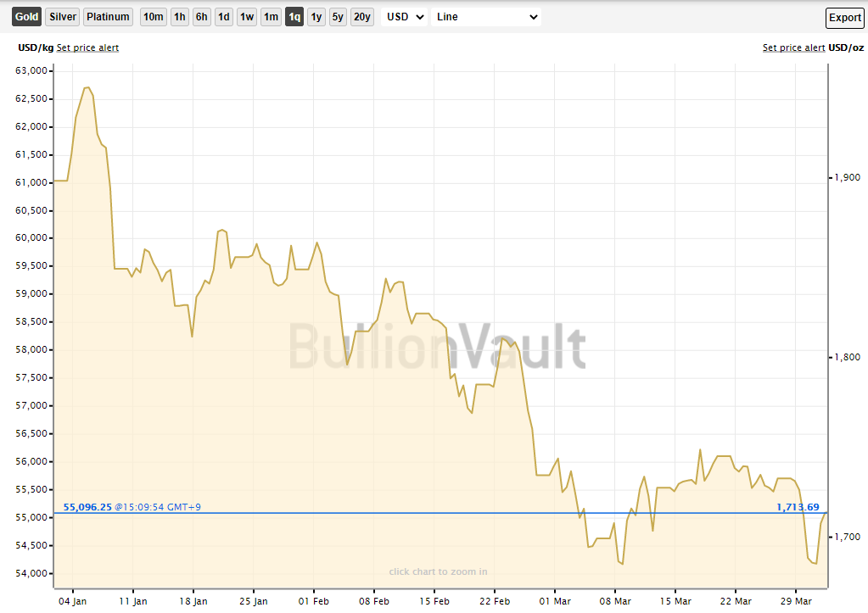Set chart range to 1w

pos(247,17)
